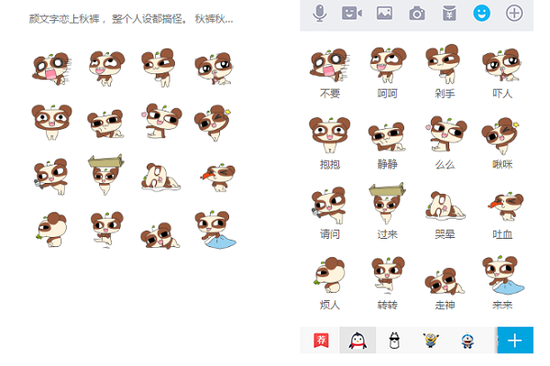
Task: Click the 剁手 label text
Action: pos(445,93)
